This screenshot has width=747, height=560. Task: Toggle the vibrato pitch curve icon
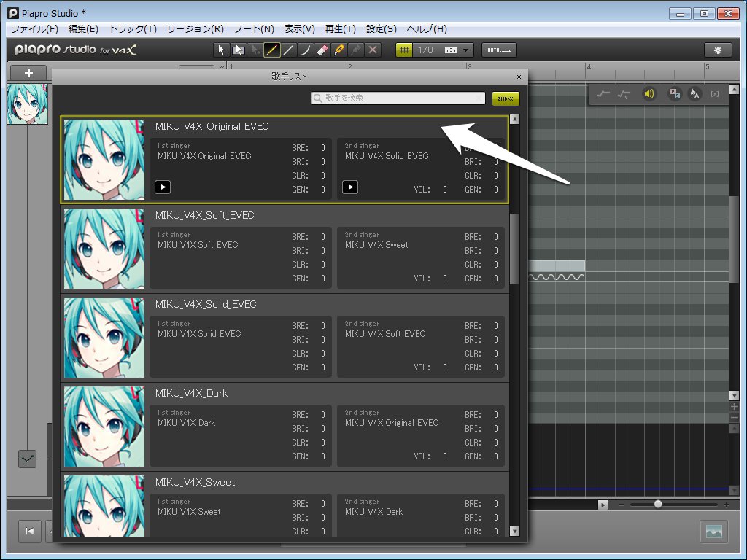click(624, 94)
